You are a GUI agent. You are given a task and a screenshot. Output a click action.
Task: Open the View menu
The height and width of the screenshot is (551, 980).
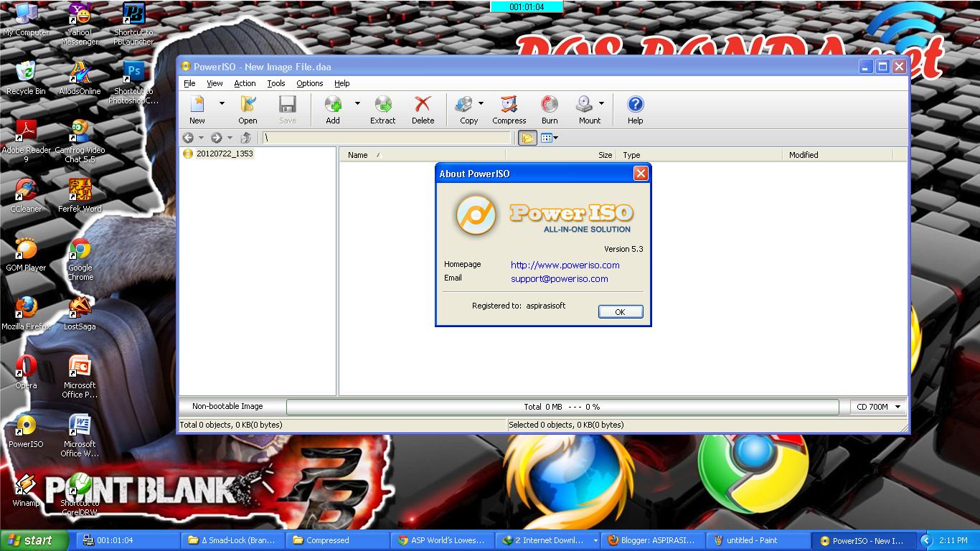tap(215, 83)
